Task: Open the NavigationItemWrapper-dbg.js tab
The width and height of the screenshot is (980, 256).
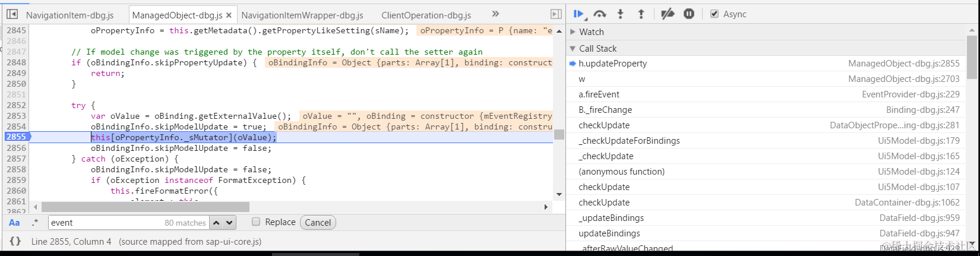Action: (x=302, y=15)
